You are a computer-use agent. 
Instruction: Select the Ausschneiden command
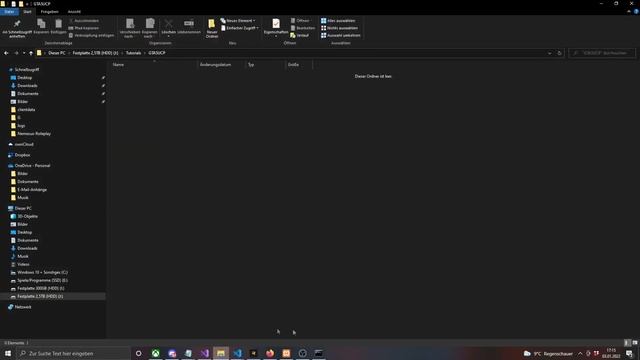coord(84,20)
